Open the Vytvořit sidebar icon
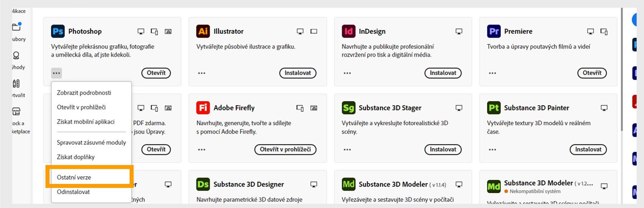This screenshot has height=208, width=644. (x=16, y=84)
